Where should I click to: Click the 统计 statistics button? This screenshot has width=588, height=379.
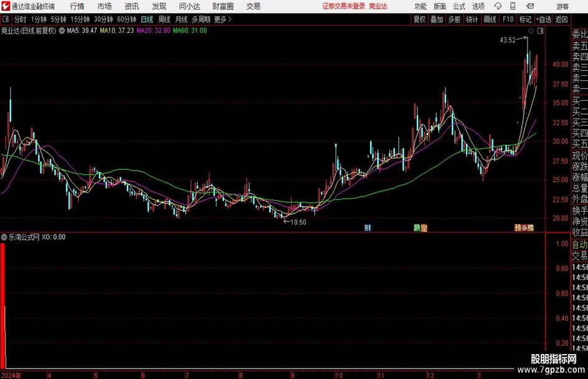(472, 19)
